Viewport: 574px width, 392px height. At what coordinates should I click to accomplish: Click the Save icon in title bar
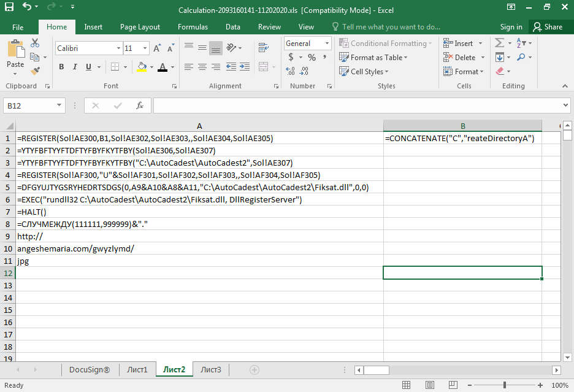(x=9, y=7)
